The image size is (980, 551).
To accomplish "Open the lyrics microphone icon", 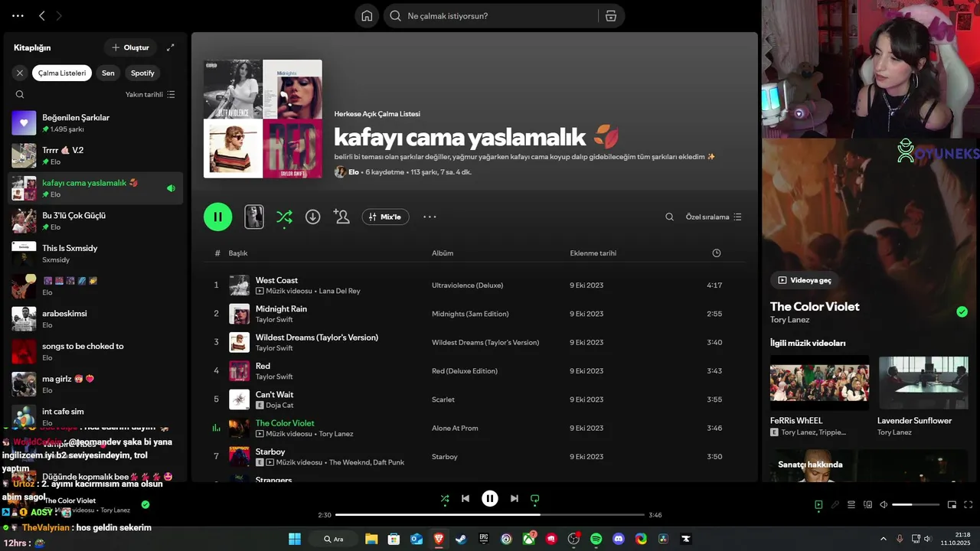I will [x=835, y=504].
